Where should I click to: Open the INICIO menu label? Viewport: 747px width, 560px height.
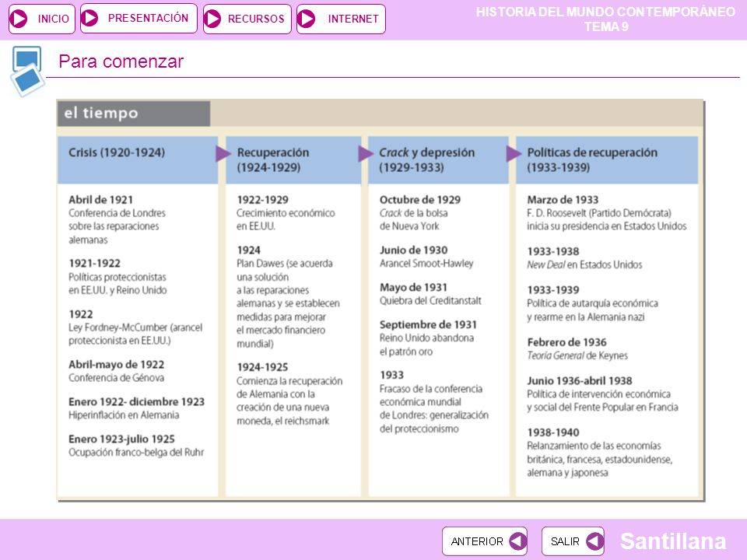[54, 19]
